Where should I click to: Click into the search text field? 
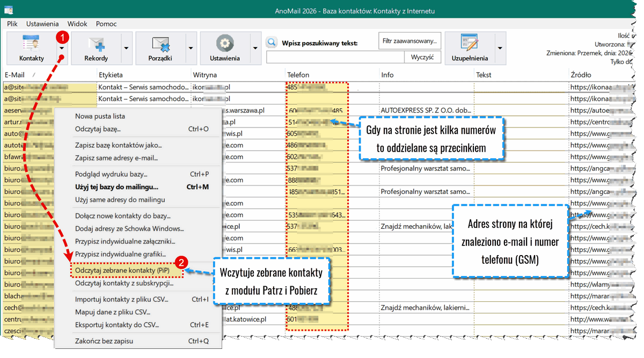335,57
